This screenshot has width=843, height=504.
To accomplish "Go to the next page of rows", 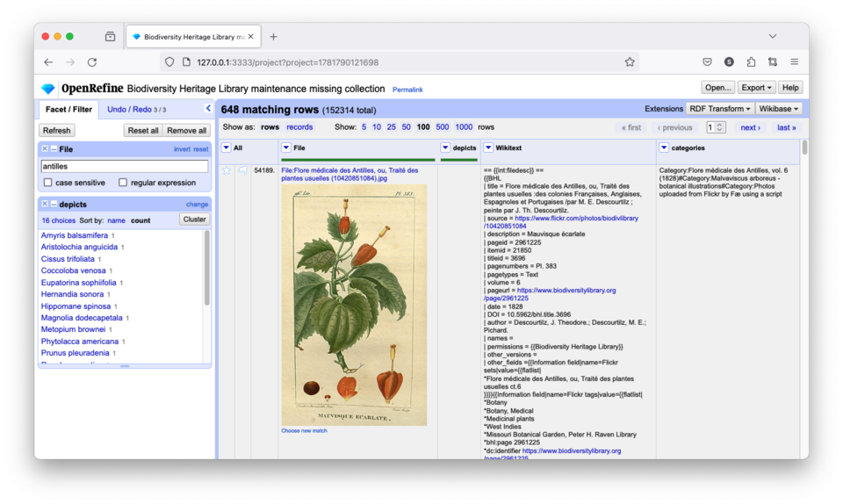I will pyautogui.click(x=750, y=127).
